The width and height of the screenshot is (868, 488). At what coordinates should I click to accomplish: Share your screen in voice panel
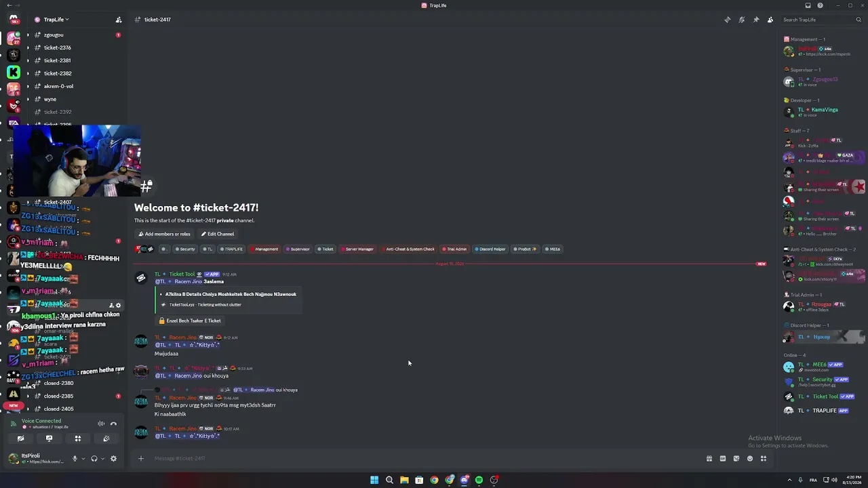tap(49, 439)
